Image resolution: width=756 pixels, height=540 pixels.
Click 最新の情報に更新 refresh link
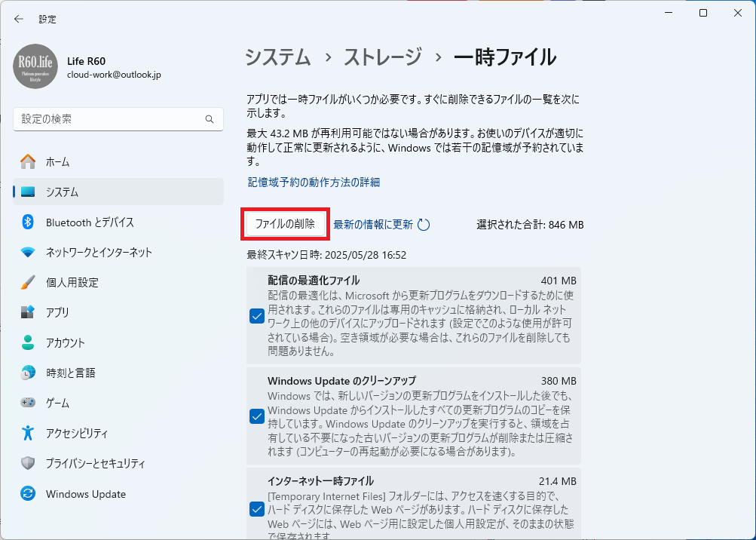point(373,224)
